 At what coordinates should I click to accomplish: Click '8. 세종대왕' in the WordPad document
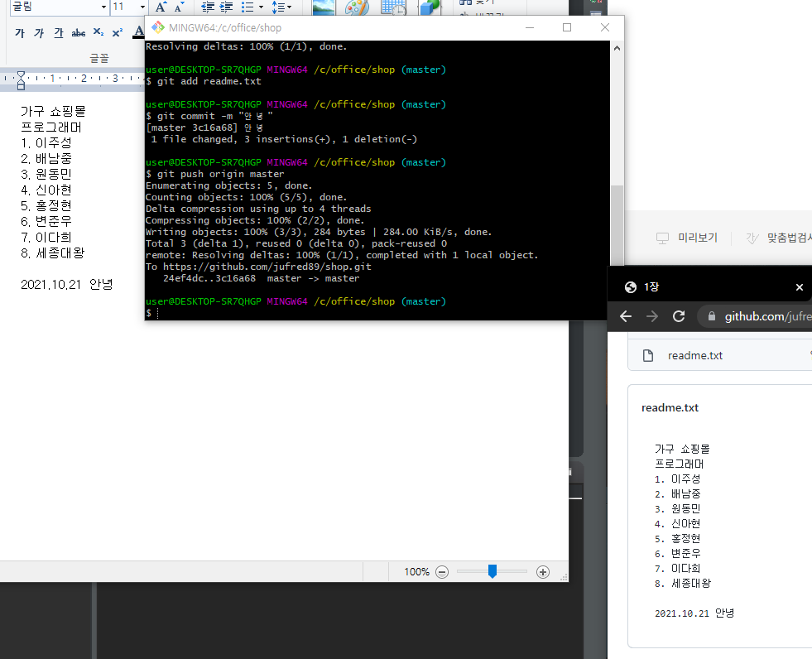tap(52, 253)
